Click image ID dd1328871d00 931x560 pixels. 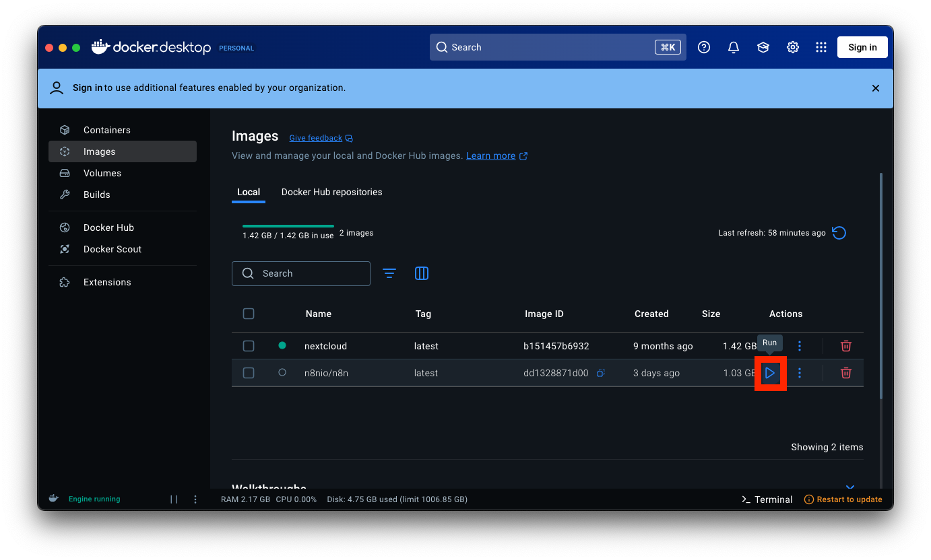coord(556,373)
